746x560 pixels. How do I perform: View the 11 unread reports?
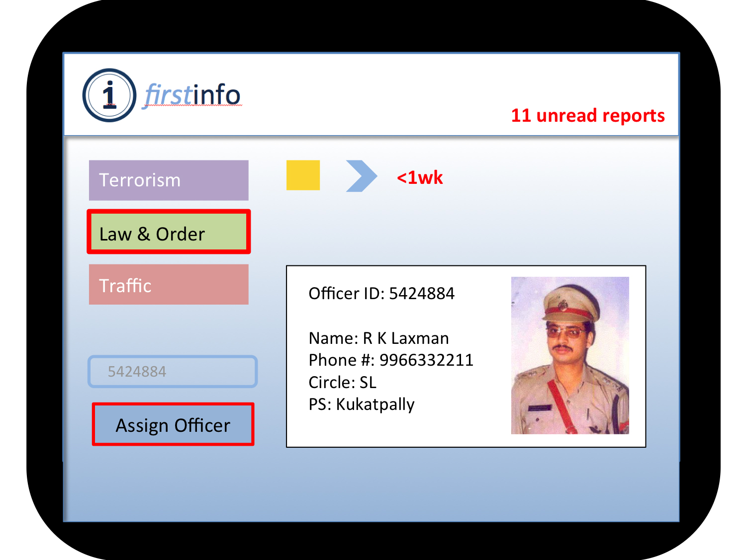pyautogui.click(x=587, y=115)
